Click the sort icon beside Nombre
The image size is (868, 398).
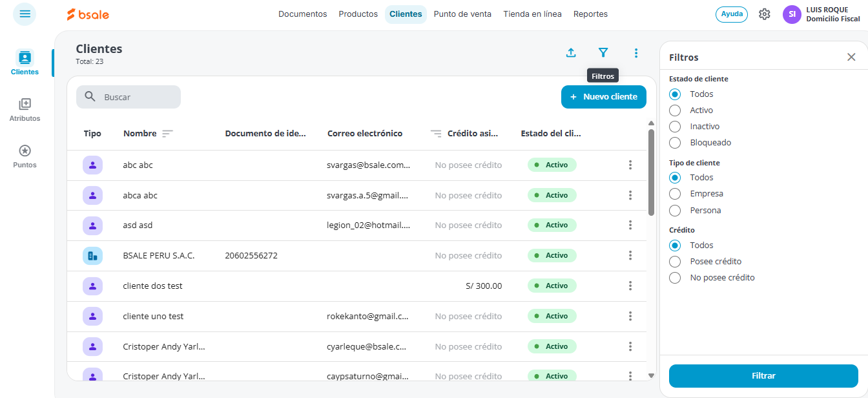pyautogui.click(x=168, y=134)
